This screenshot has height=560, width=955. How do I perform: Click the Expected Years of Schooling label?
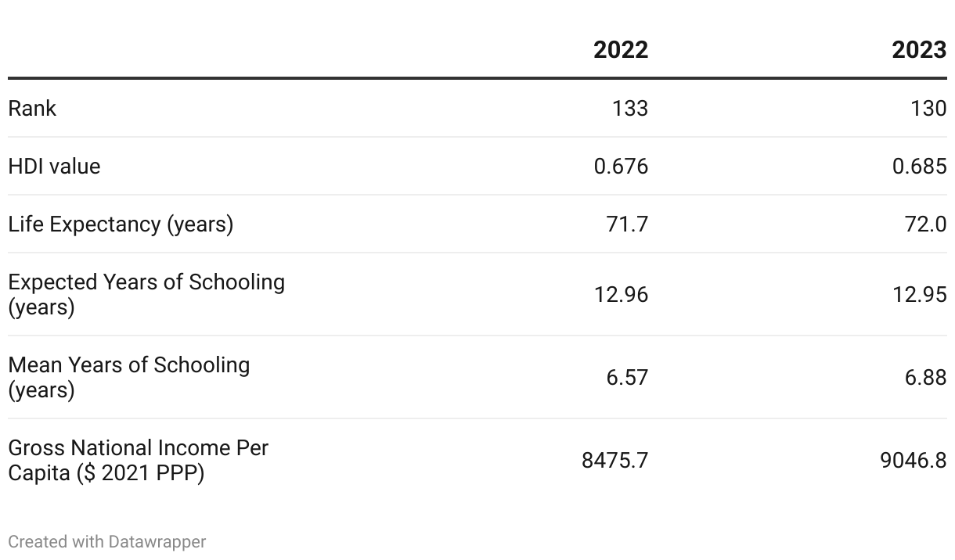pyautogui.click(x=146, y=294)
